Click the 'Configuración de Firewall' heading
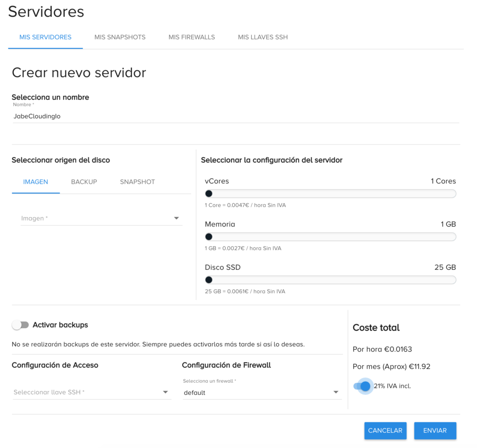This screenshot has height=448, width=477. point(226,365)
